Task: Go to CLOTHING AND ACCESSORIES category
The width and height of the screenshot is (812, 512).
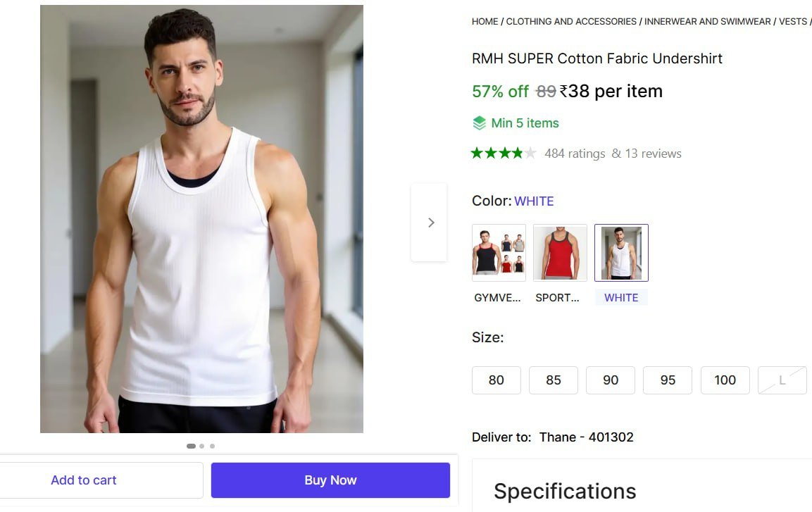Action: (571, 21)
